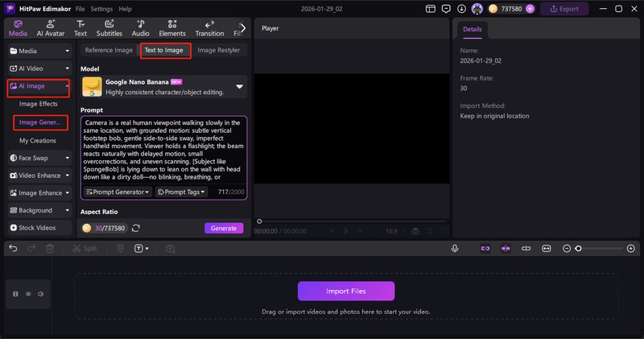Open the Elements panel
Image resolution: width=644 pixels, height=339 pixels.
172,28
